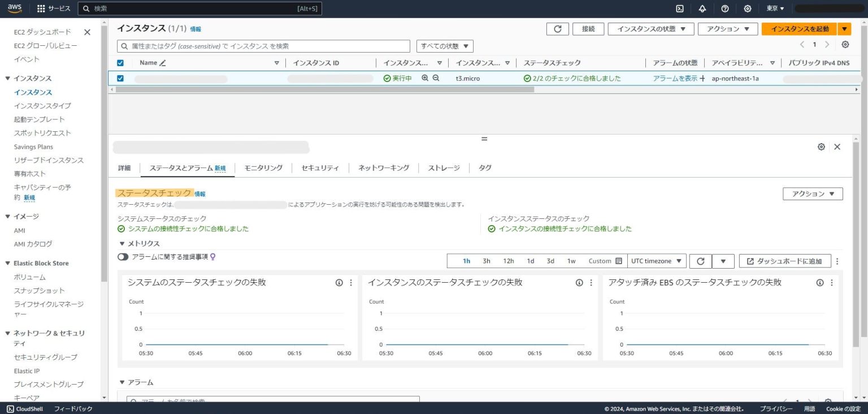This screenshot has width=868, height=414.
Task: Open the vertical ellipsis menu next to dashboard button
Action: point(837,261)
